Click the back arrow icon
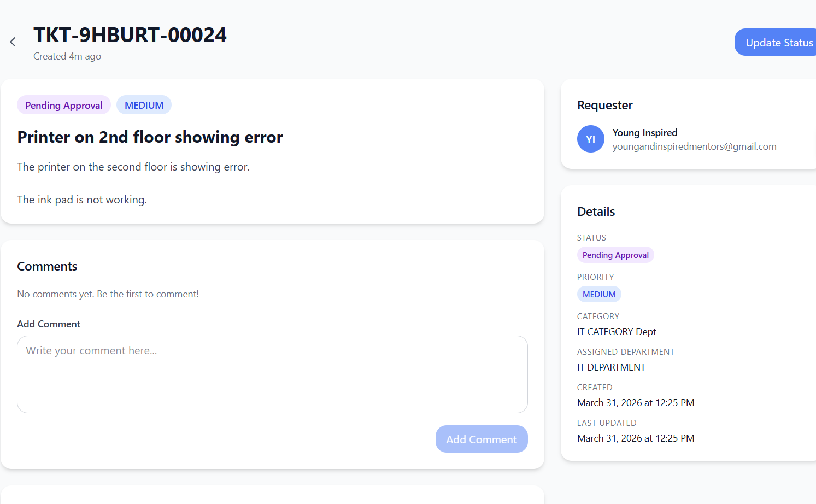The width and height of the screenshot is (816, 504). click(x=13, y=42)
